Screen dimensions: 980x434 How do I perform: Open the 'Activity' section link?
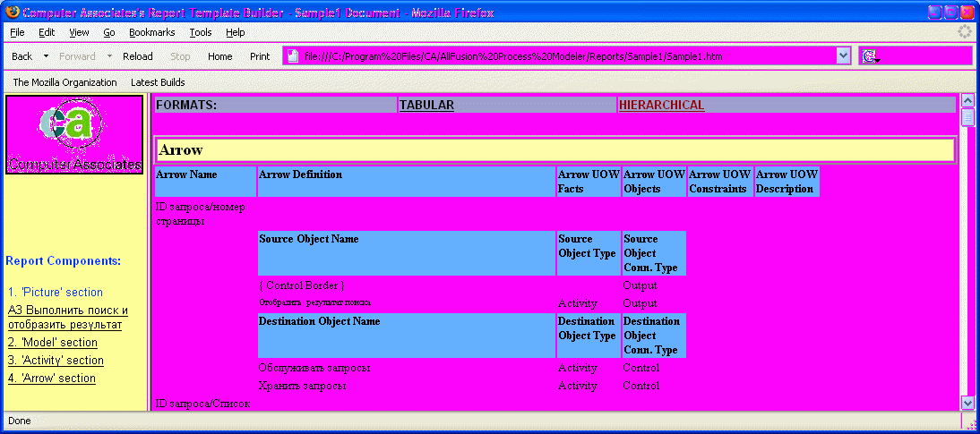pyautogui.click(x=56, y=361)
